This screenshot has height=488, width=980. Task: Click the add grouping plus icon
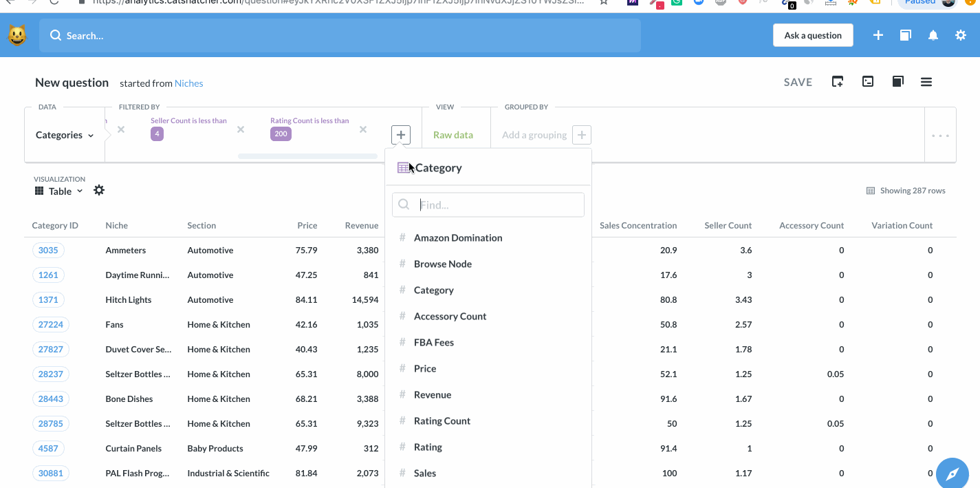click(x=582, y=135)
